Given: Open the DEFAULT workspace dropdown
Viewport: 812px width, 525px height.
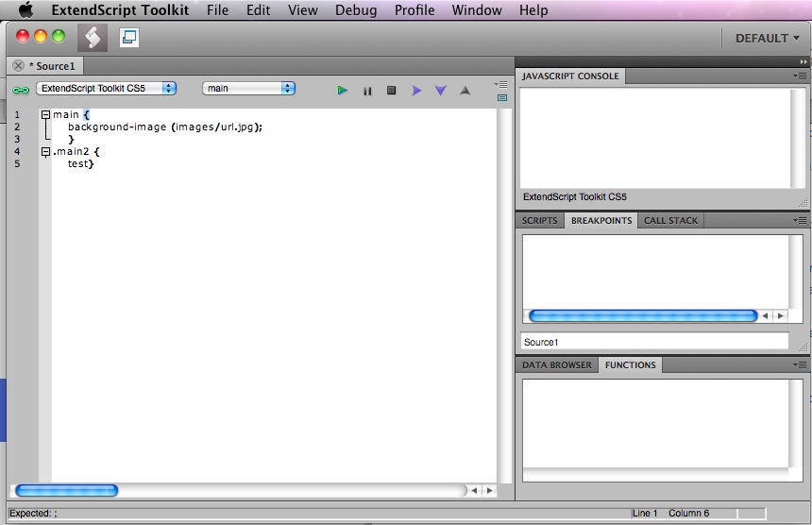Looking at the screenshot, I should pos(768,38).
